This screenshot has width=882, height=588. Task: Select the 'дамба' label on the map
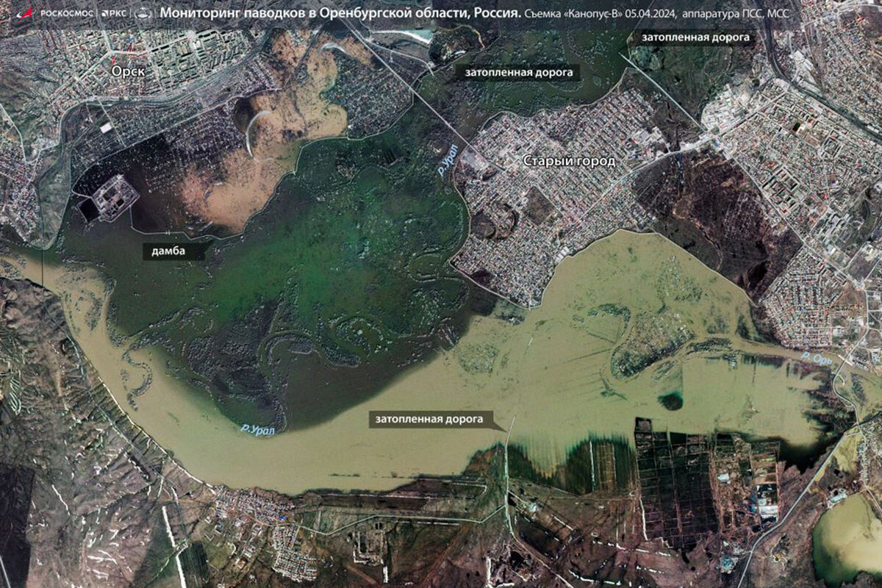(x=168, y=251)
